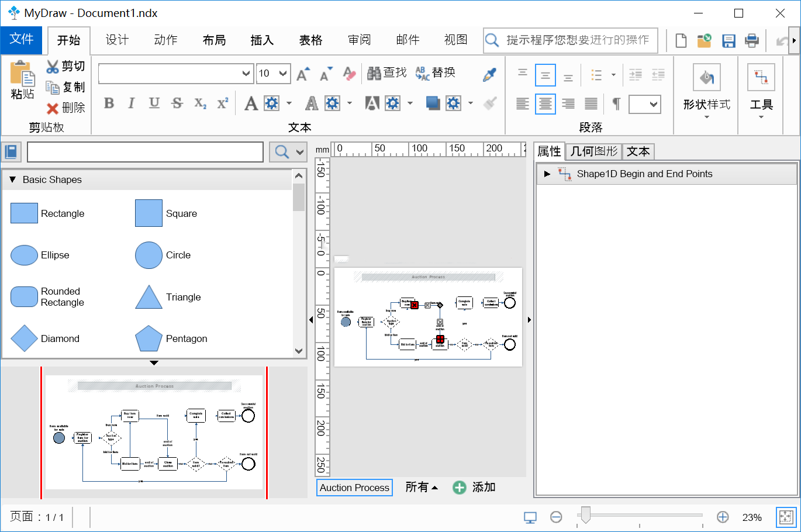
Task: Click the print icon
Action: [752, 40]
